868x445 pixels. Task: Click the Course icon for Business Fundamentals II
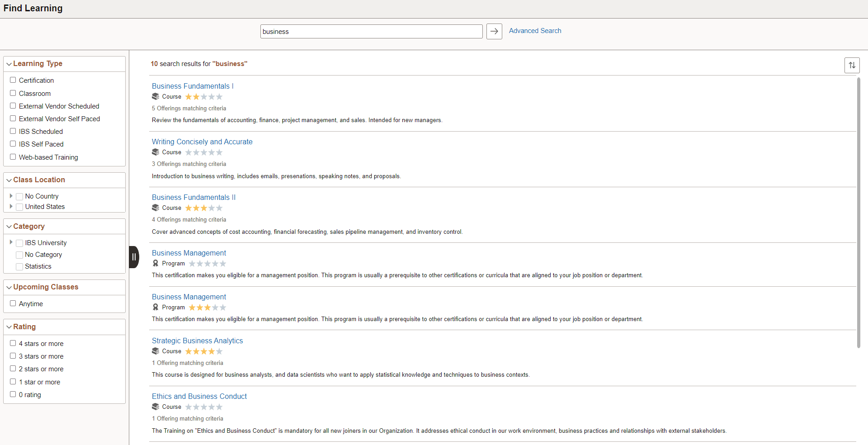pos(156,208)
